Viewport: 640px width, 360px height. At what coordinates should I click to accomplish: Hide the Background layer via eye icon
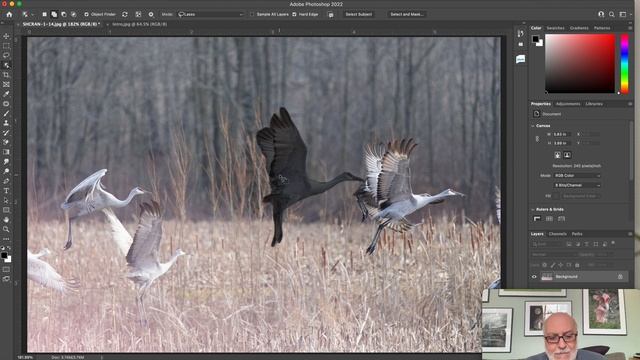(x=534, y=277)
